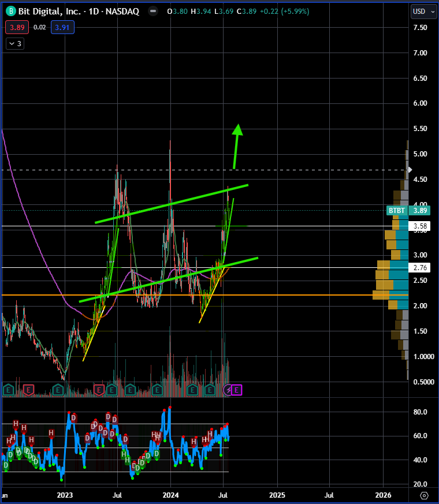
Task: Click green earnings marker just left of 2024 gridline
Action: [x=157, y=390]
